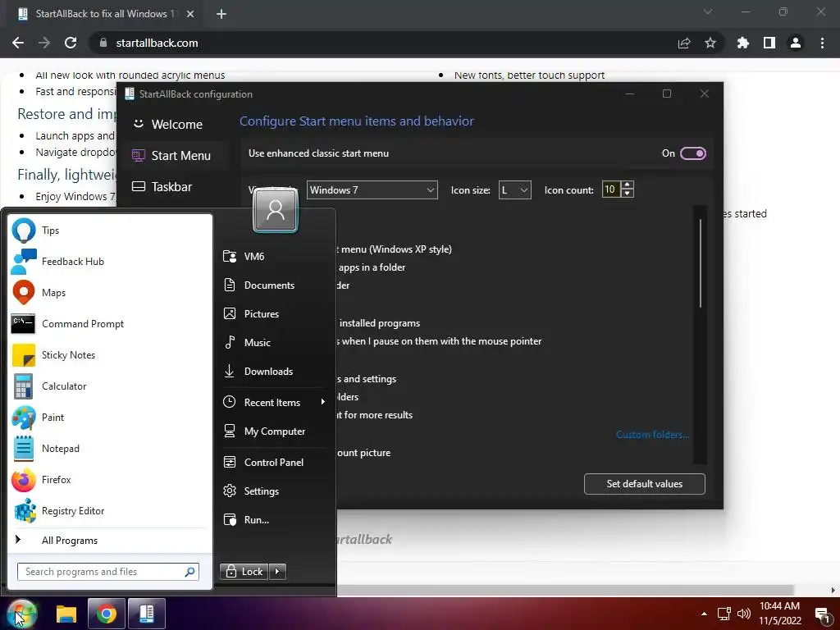Open the taskbar clock and date
The width and height of the screenshot is (840, 630).
[779, 614]
